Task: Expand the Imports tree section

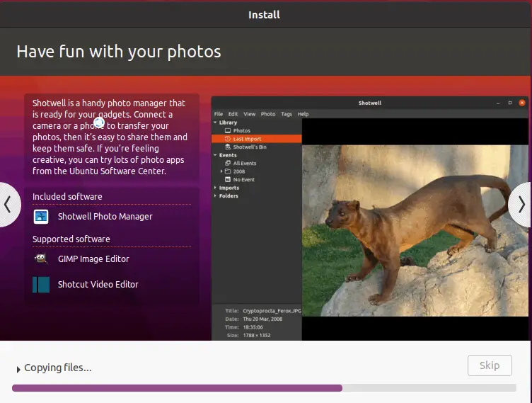Action: [x=216, y=188]
